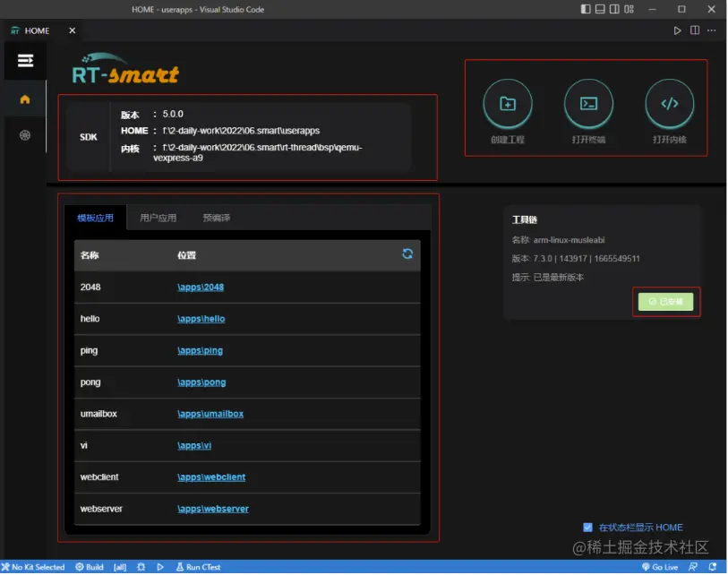Click the 已是最新版本 hint text
This screenshot has height=575, width=728.
[x=559, y=278]
